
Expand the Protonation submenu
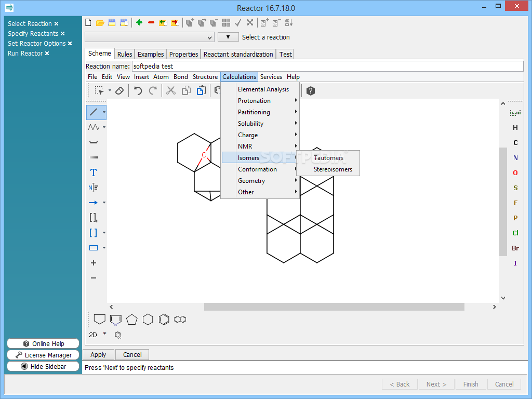pos(260,101)
